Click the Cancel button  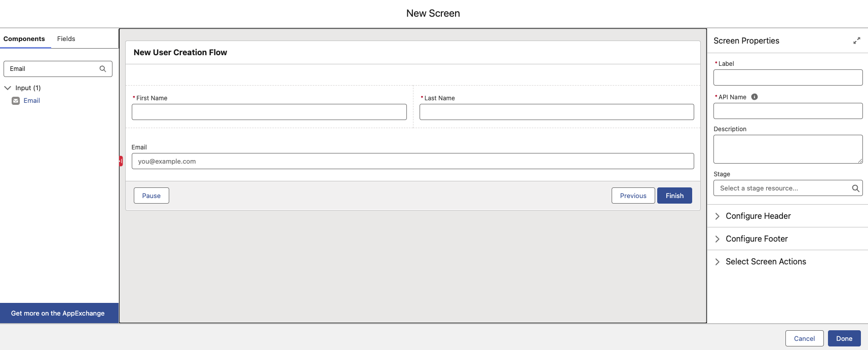[x=804, y=338]
